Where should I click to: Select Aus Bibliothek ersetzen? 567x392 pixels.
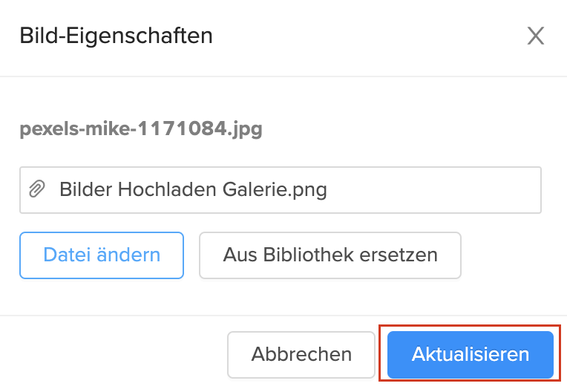330,255
